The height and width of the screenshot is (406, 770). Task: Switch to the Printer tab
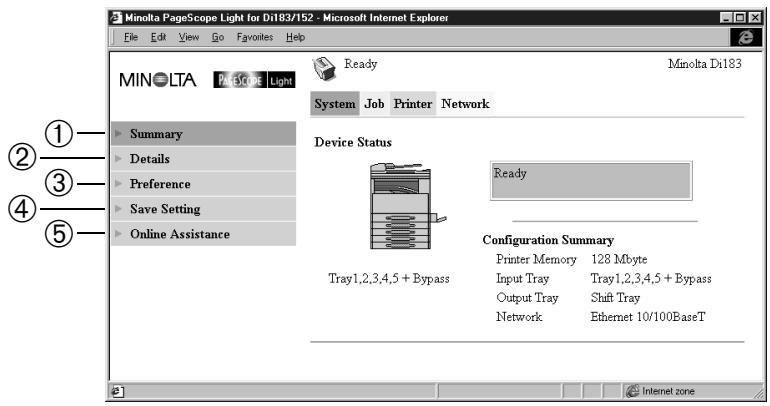[x=412, y=104]
